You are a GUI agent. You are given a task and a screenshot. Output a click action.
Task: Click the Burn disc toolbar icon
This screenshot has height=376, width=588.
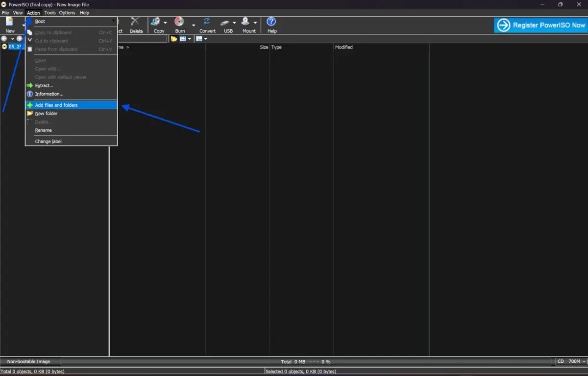(179, 22)
